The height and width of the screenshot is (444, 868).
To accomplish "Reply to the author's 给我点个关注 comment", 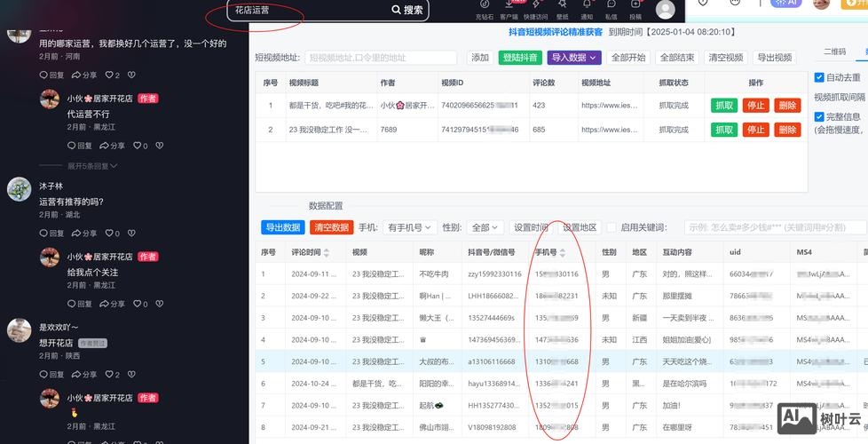I will click(x=80, y=304).
